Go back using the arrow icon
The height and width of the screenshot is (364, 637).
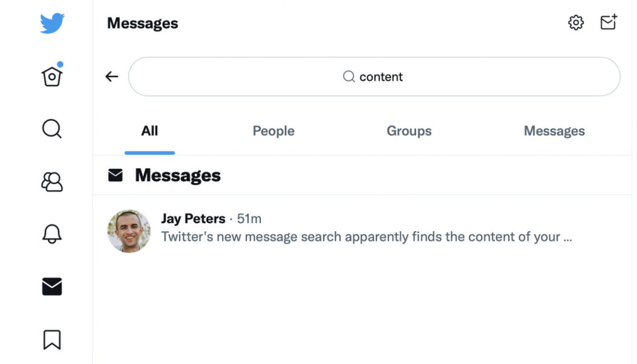point(111,76)
